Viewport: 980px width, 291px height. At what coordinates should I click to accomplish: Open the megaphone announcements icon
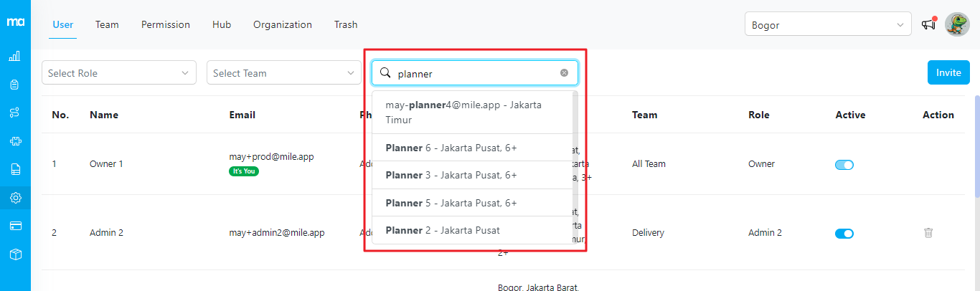(x=929, y=24)
